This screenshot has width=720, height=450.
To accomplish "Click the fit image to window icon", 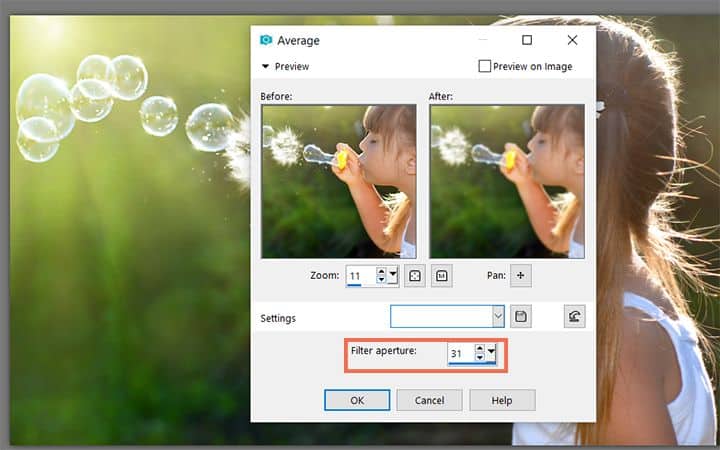I will point(415,276).
